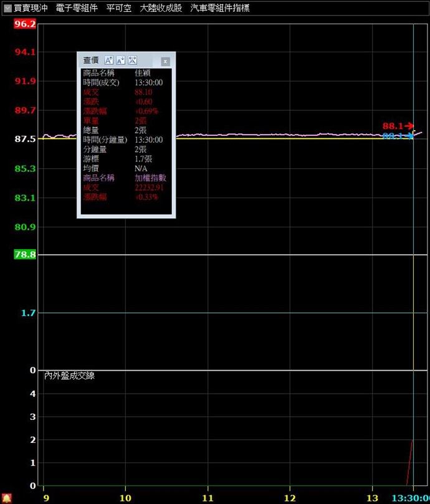Click the 13:30:00 time cursor label
The height and width of the screenshot is (504, 430).
[x=410, y=498]
